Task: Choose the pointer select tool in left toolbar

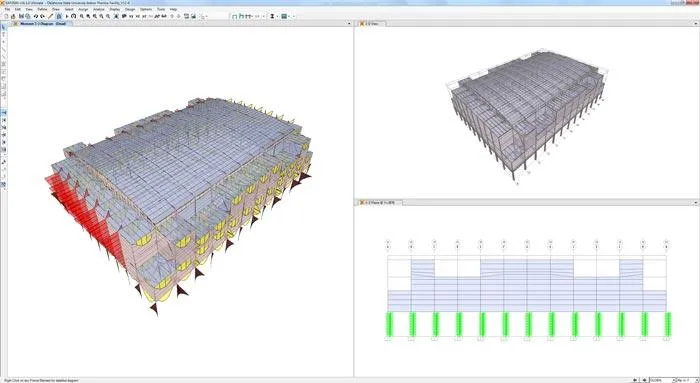Action: pos(4,28)
